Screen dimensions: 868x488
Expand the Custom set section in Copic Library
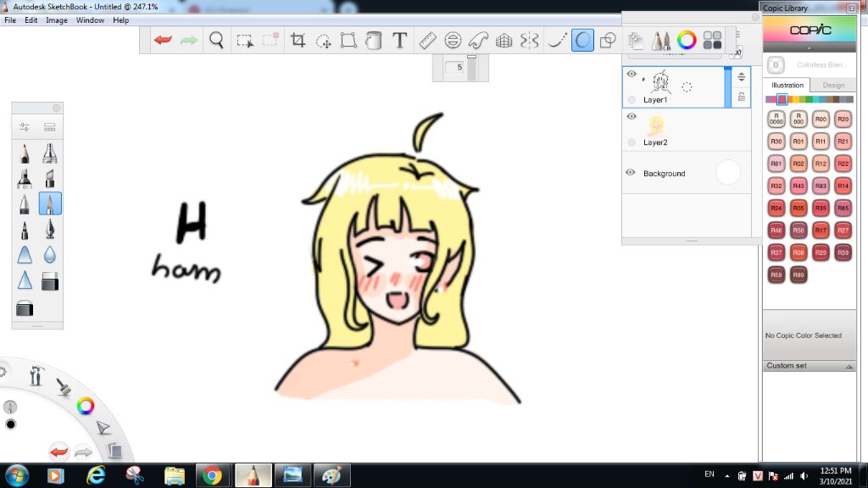pos(849,366)
